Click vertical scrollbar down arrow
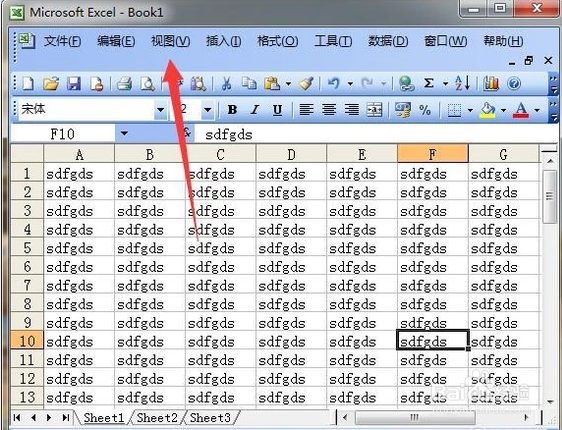Viewport: 562px width, 430px height. (x=550, y=402)
